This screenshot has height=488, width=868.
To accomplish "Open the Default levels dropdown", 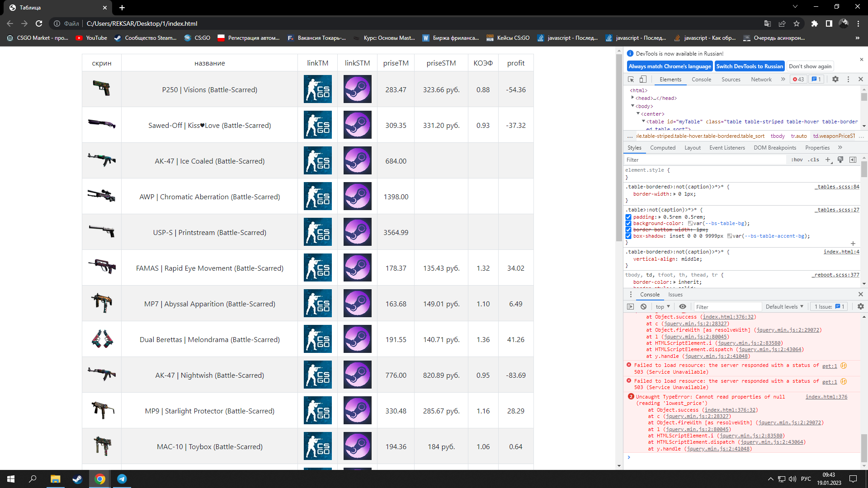I will pos(784,306).
